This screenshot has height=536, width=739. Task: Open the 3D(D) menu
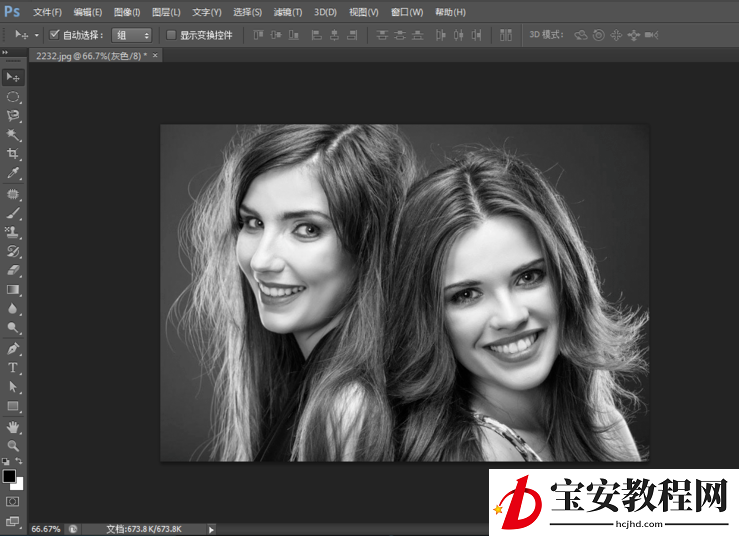pyautogui.click(x=325, y=12)
